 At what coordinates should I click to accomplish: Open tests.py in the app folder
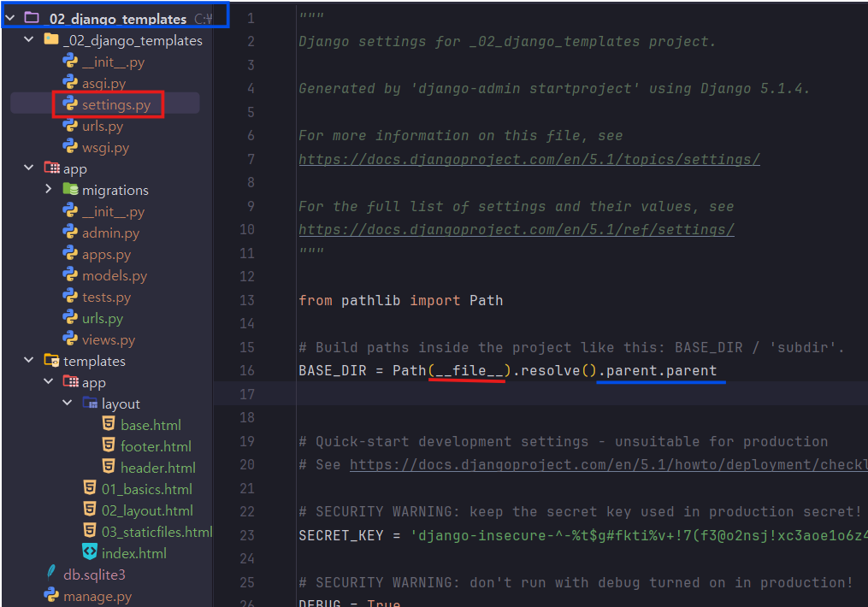point(106,298)
